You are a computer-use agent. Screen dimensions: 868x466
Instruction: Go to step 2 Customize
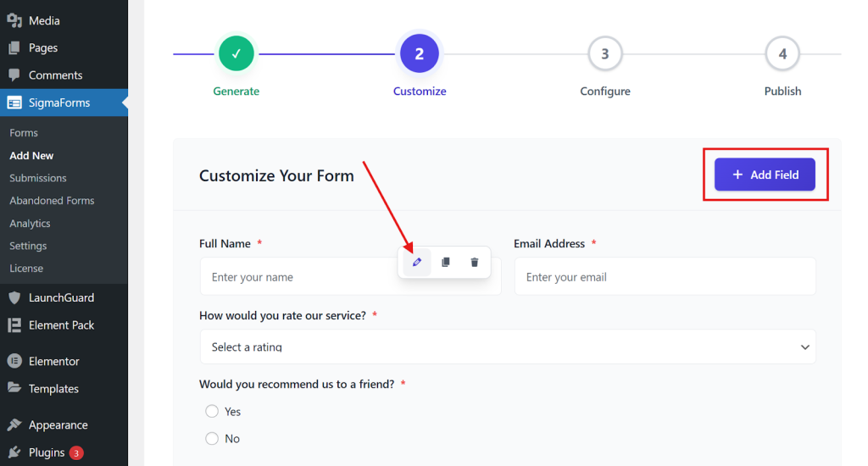[420, 53]
